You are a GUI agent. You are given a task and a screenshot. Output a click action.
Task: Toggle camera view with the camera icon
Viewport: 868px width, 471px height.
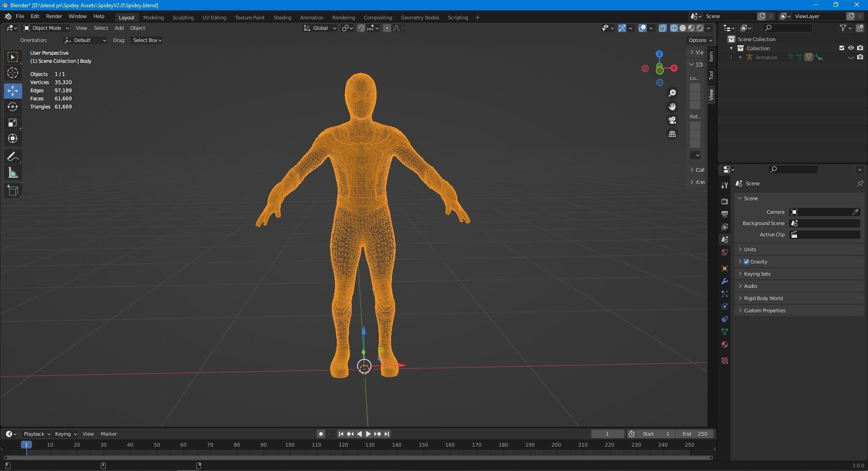click(672, 120)
